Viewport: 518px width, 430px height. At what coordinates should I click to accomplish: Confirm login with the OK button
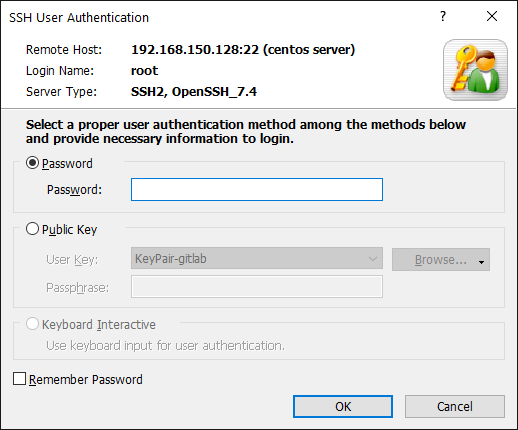[343, 406]
